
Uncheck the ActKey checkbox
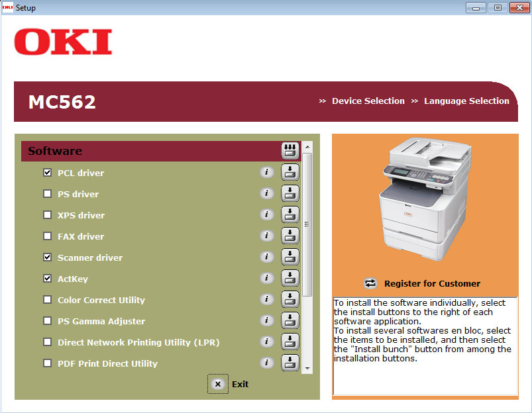click(x=48, y=279)
